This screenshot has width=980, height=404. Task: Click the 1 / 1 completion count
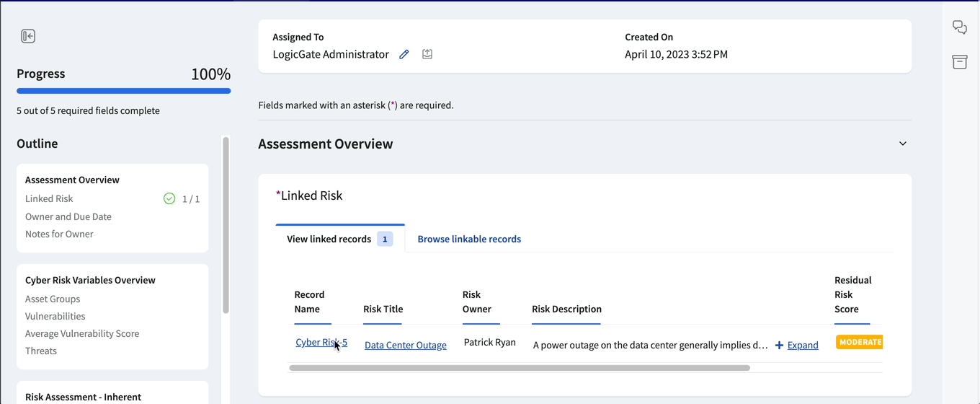(x=191, y=199)
